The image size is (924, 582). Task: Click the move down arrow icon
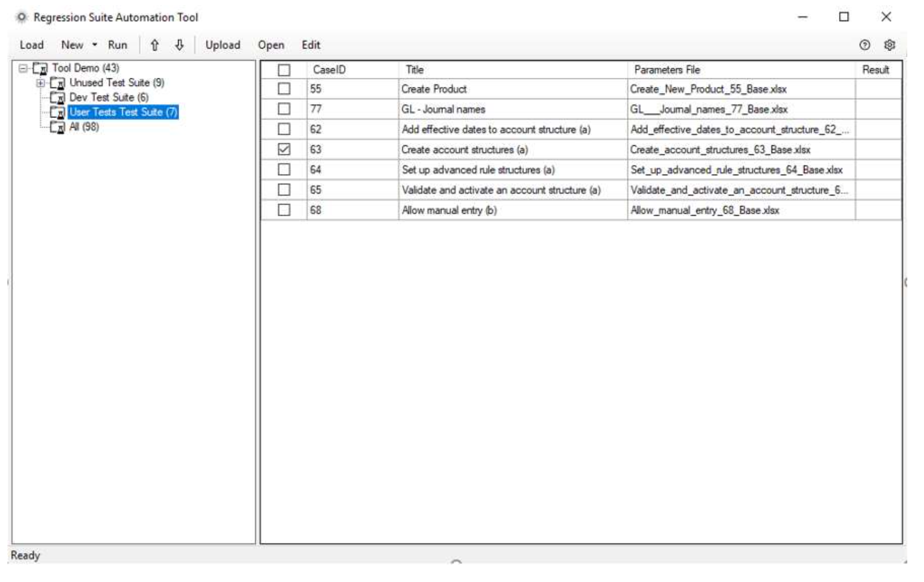179,45
